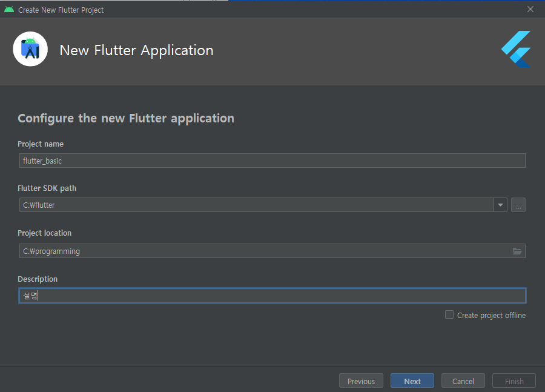
Task: Click the Android Studio logo icon
Action: coord(30,49)
